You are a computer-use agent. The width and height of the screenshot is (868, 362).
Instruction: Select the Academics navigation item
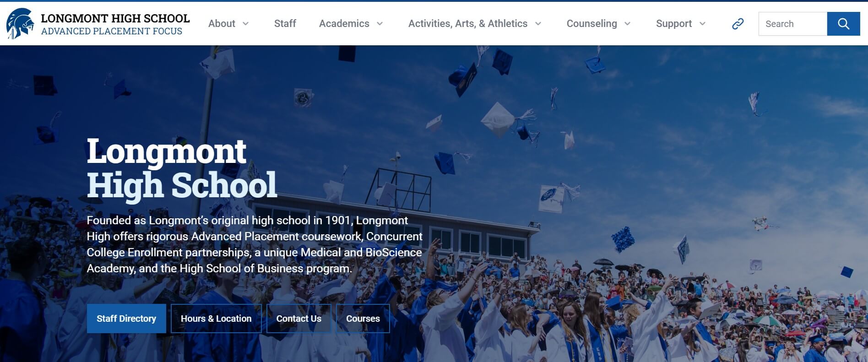coord(344,23)
